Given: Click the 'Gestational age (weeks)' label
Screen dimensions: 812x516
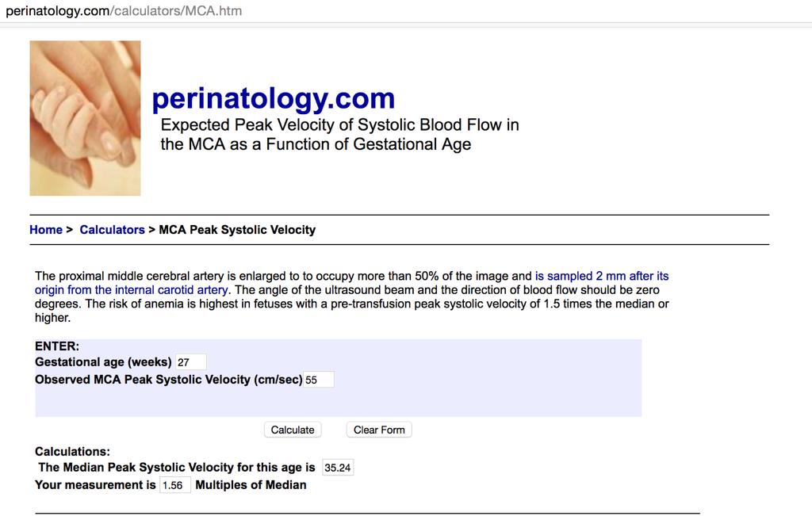Looking at the screenshot, I should tap(103, 361).
